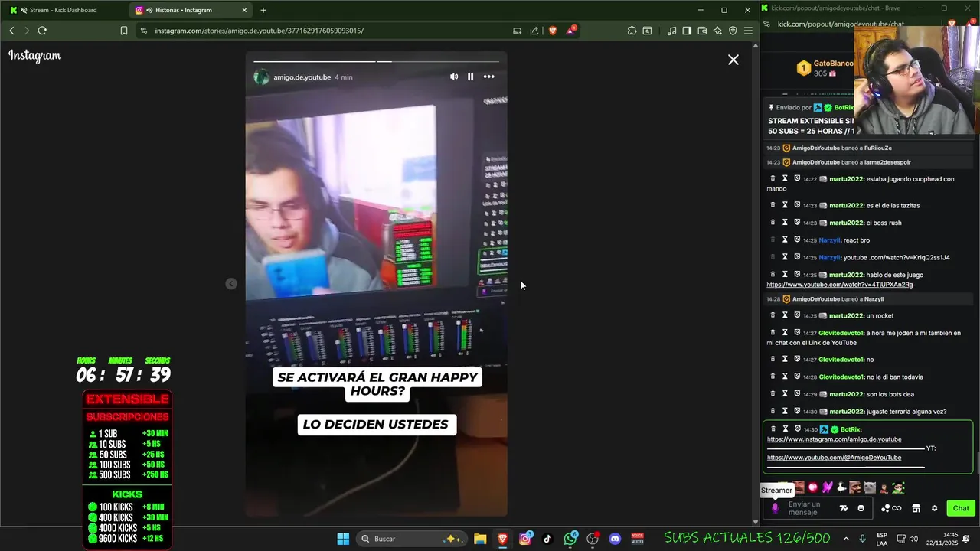Toggle the browser sidebar panel

pos(687,31)
